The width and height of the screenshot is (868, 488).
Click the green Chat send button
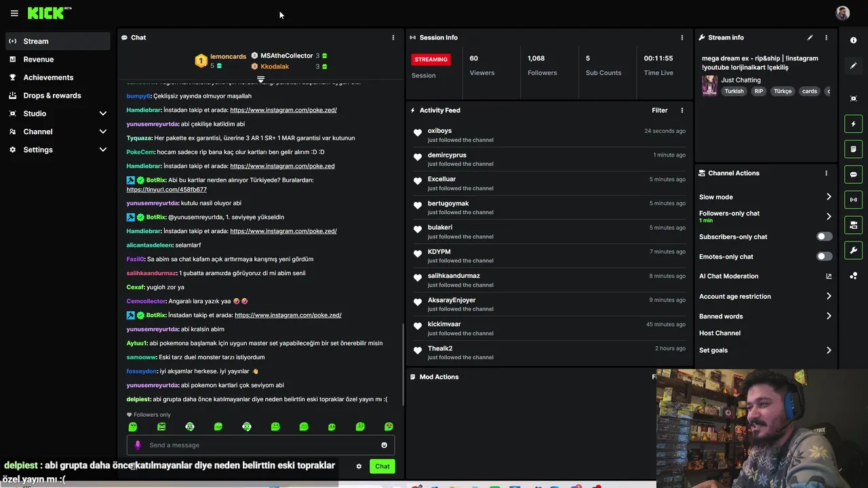pos(382,466)
